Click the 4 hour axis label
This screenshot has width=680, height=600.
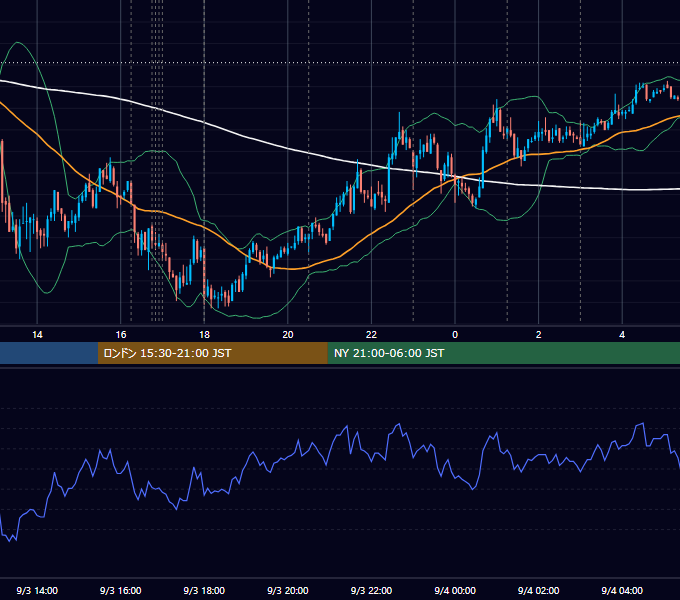[x=622, y=334]
